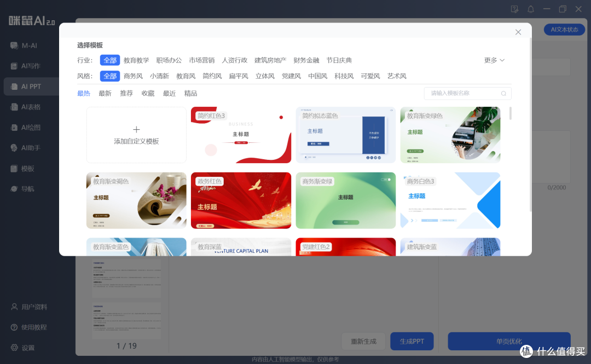The height and width of the screenshot is (364, 591).
Task: Show 收藏 templates
Action: pos(148,94)
